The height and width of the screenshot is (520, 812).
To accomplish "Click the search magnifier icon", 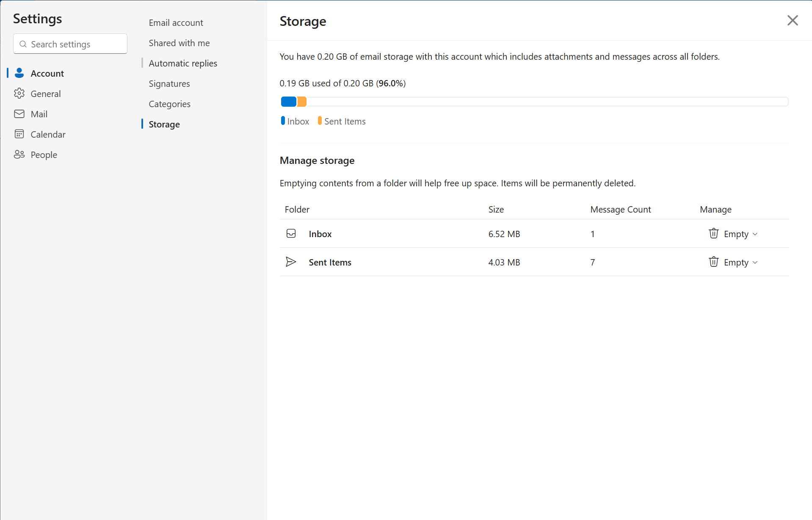I will tap(23, 44).
